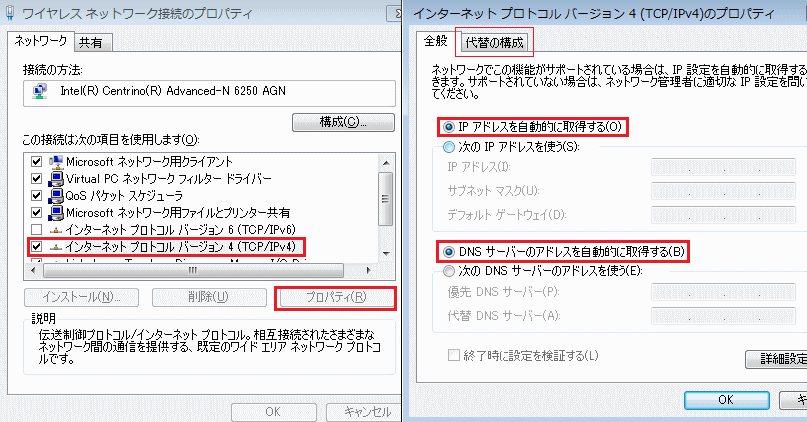Viewport: 807px width, 422px height.
Task: Click the 削除(U) button
Action: coord(209,297)
